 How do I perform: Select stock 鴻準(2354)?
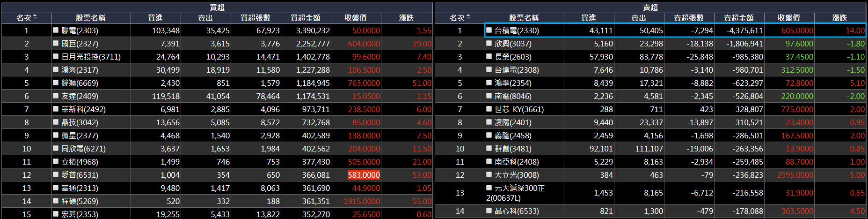513,83
